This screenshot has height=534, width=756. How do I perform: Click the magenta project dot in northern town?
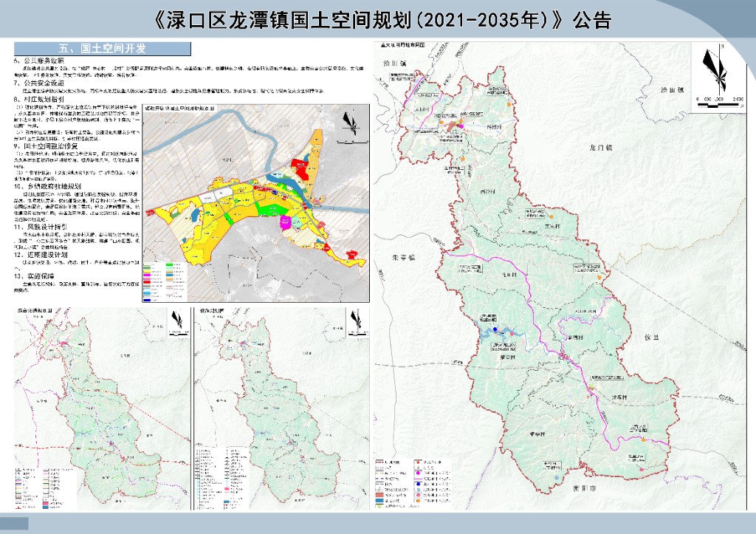[x=460, y=127]
